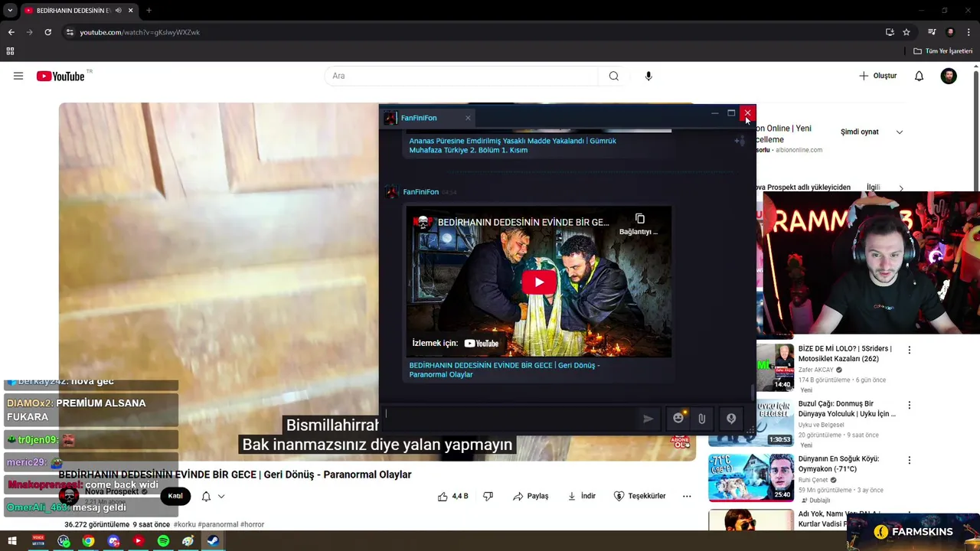Click the Katıl join button
This screenshot has height=551, width=980.
pos(175,496)
